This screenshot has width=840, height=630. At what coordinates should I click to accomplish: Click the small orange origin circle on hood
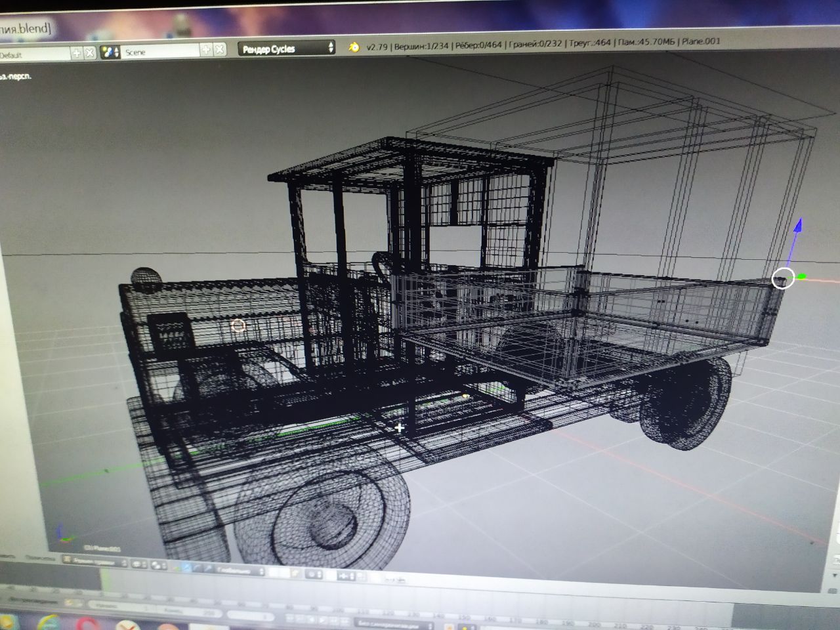coord(238,325)
